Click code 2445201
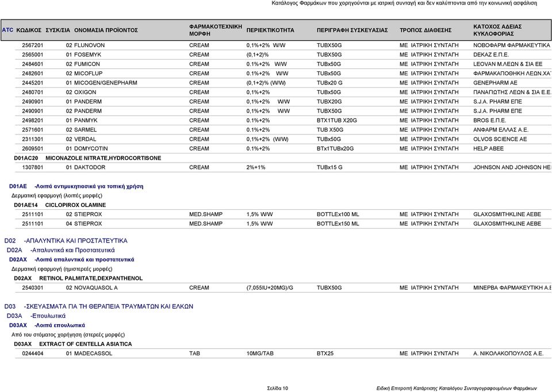 pos(33,83)
